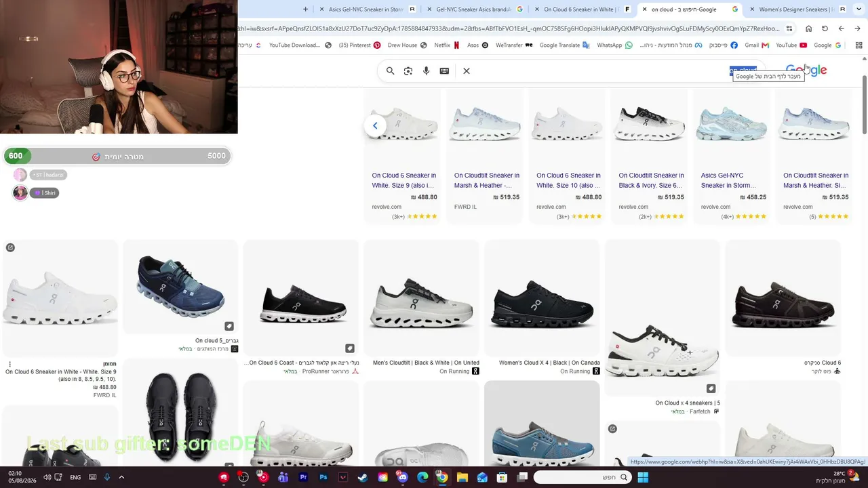Open the Google Translate bookmark
Image resolution: width=868 pixels, height=488 pixels.
click(565, 45)
